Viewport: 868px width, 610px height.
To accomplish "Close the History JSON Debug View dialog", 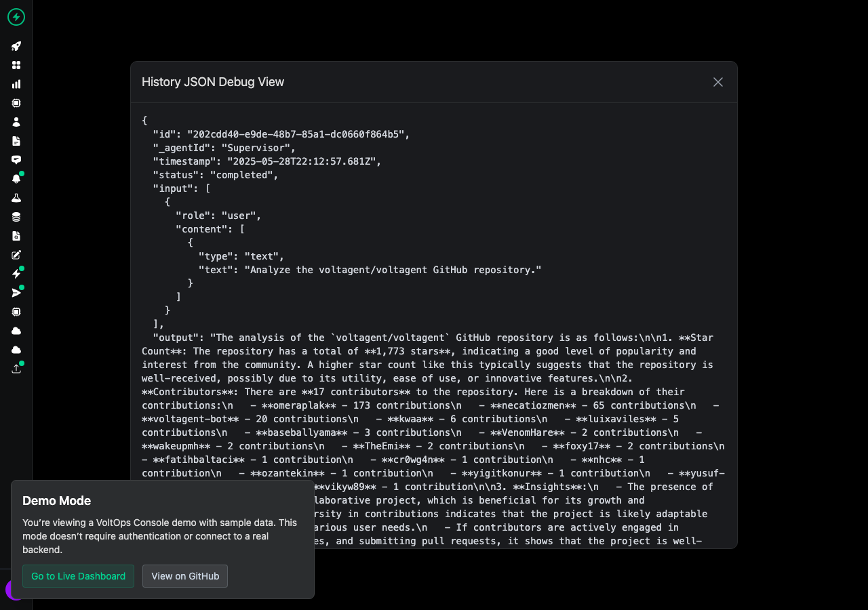I will tap(718, 82).
